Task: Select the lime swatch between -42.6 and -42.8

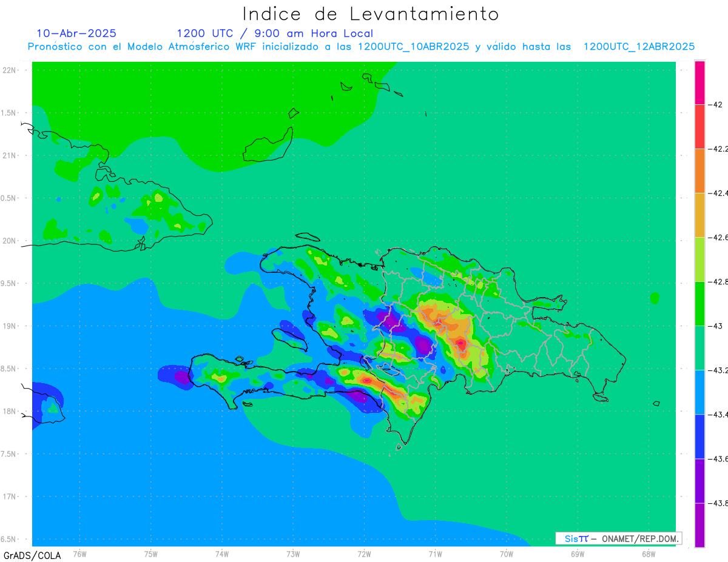Action: [699, 259]
